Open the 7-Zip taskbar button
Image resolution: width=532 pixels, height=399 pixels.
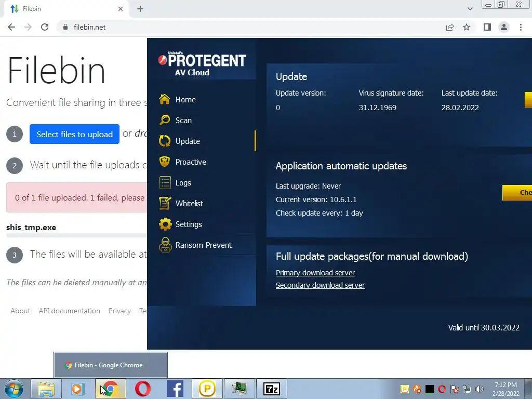271,389
